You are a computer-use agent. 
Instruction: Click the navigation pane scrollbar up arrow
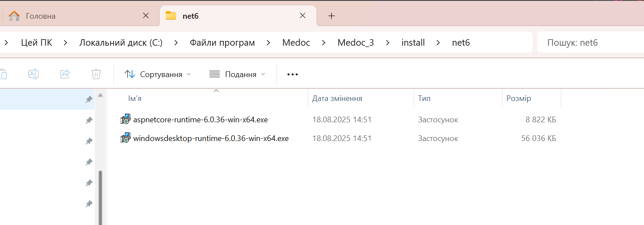[x=100, y=95]
